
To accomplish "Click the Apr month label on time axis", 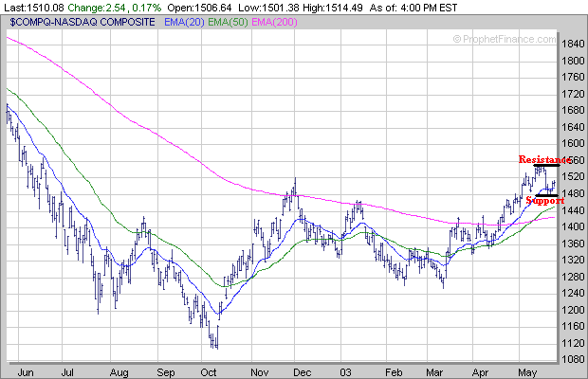I will pyautogui.click(x=481, y=372).
